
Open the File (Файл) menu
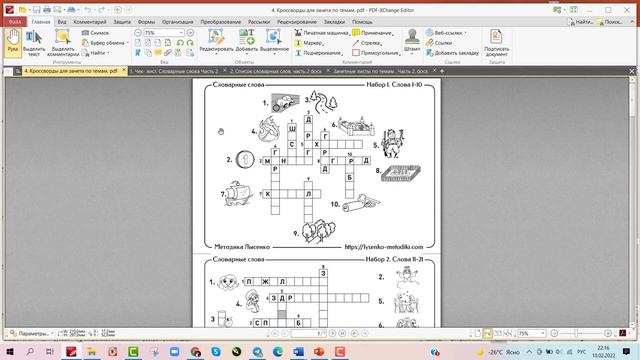(15, 22)
